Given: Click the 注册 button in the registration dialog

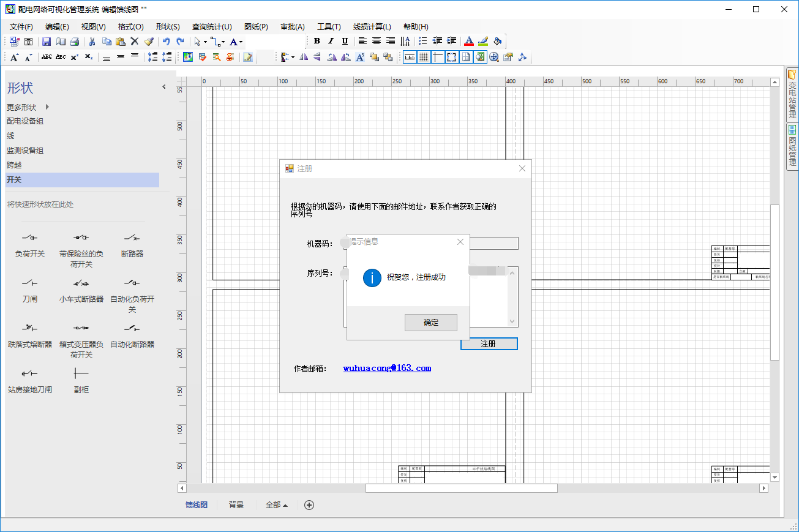Looking at the screenshot, I should pos(489,344).
